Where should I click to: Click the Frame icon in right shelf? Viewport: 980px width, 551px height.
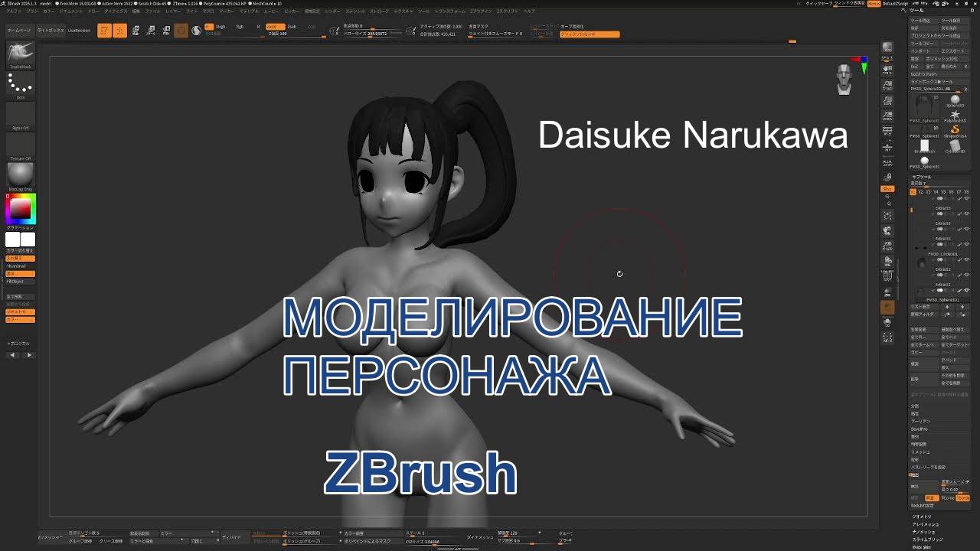[x=887, y=217]
